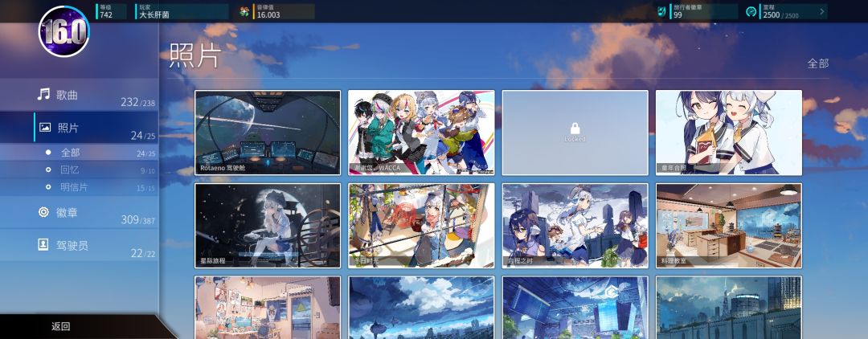This screenshot has height=339, width=868.
Task: Click the mileage gauge icon beside 2500
Action: tap(751, 11)
